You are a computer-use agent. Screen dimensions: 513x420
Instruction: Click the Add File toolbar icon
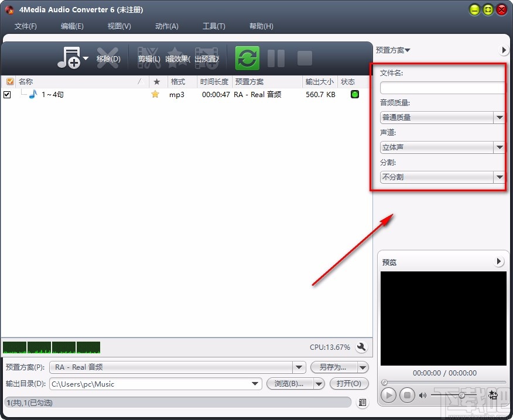click(x=70, y=57)
